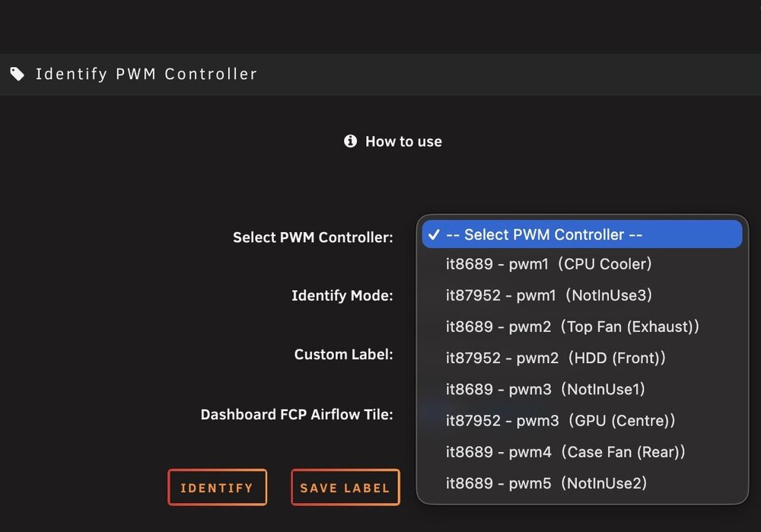
Task: Click the 'Select PWM Controller:' field label
Action: click(x=313, y=237)
